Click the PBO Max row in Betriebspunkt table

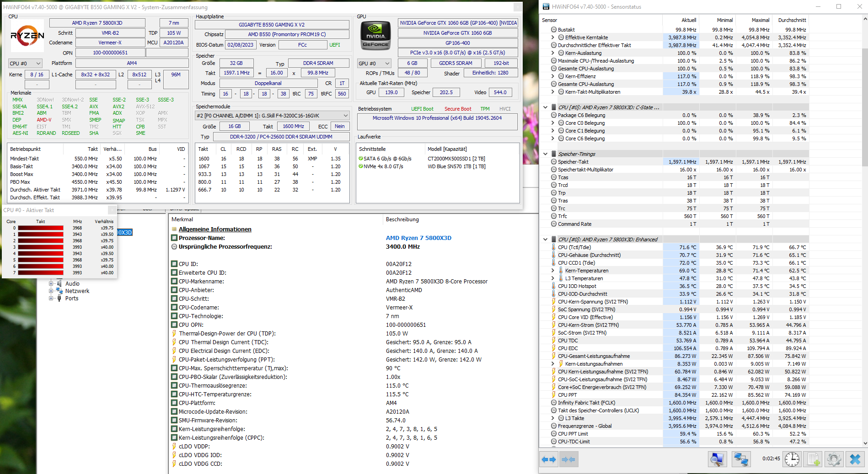click(x=98, y=182)
